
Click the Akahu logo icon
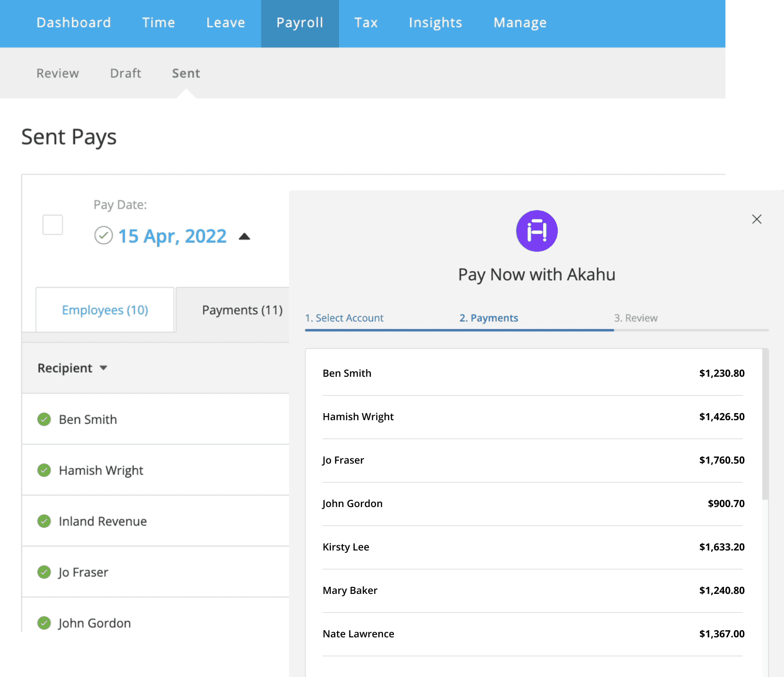[x=537, y=231]
